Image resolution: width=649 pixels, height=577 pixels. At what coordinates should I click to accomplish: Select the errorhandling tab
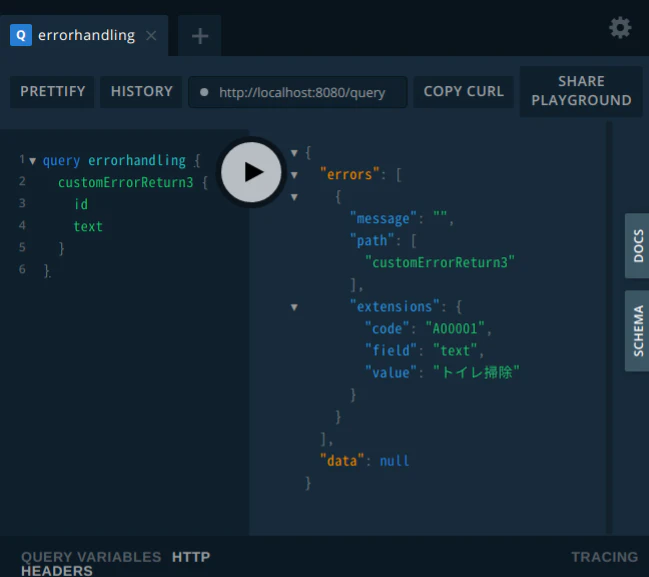pyautogui.click(x=84, y=36)
